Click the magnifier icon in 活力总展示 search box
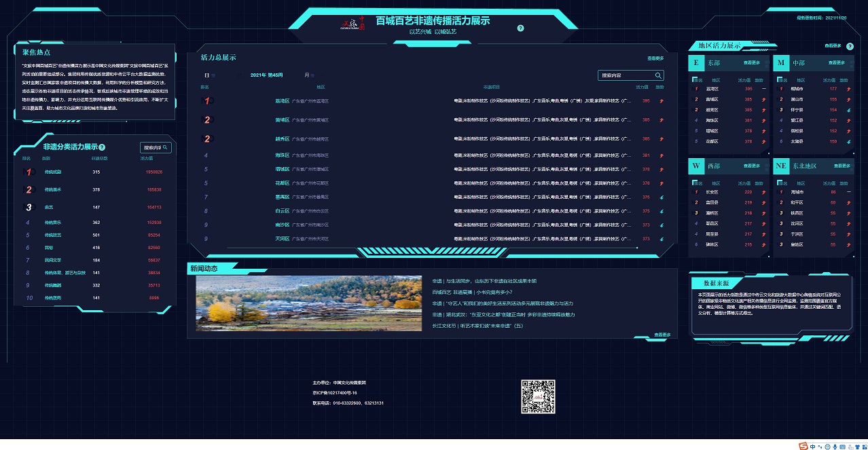 click(x=657, y=75)
